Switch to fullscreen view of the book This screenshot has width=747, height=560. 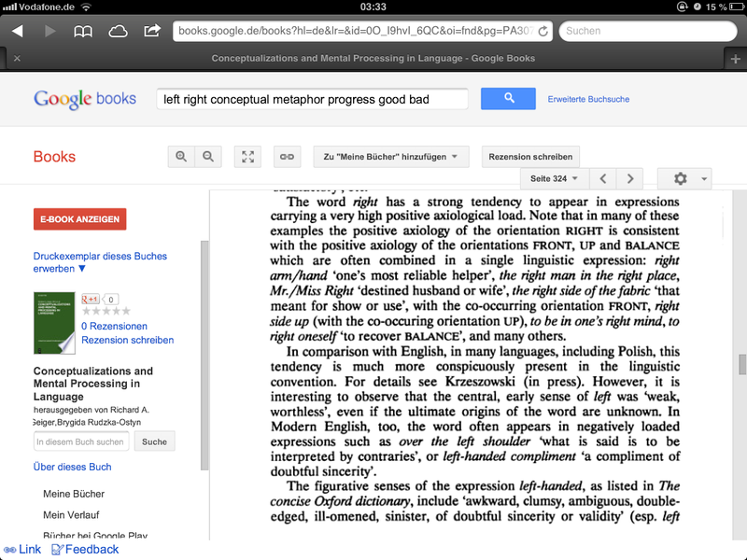coord(248,156)
